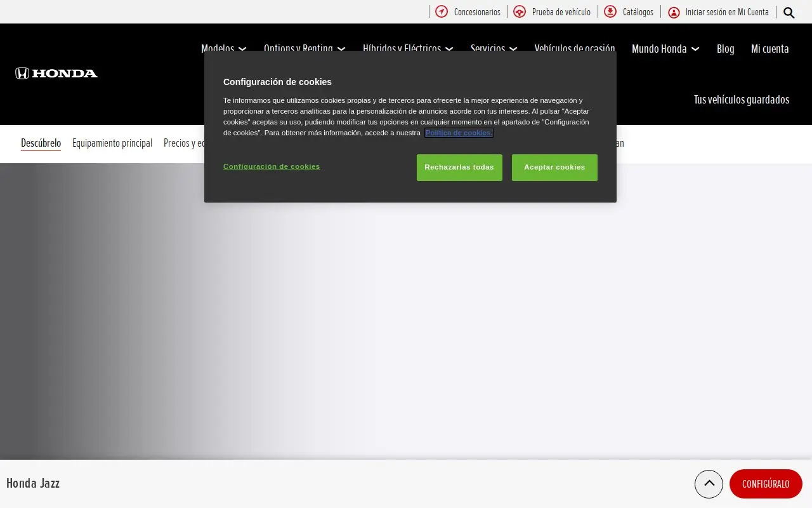Click Iniciar sesión en Mi Cuenta
This screenshot has width=812, height=508.
[727, 12]
